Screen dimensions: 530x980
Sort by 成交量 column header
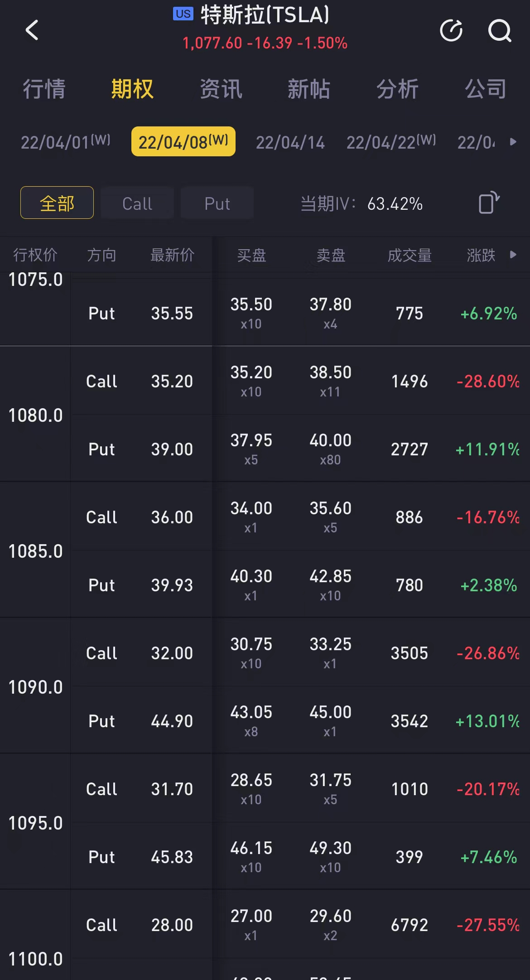(x=410, y=255)
